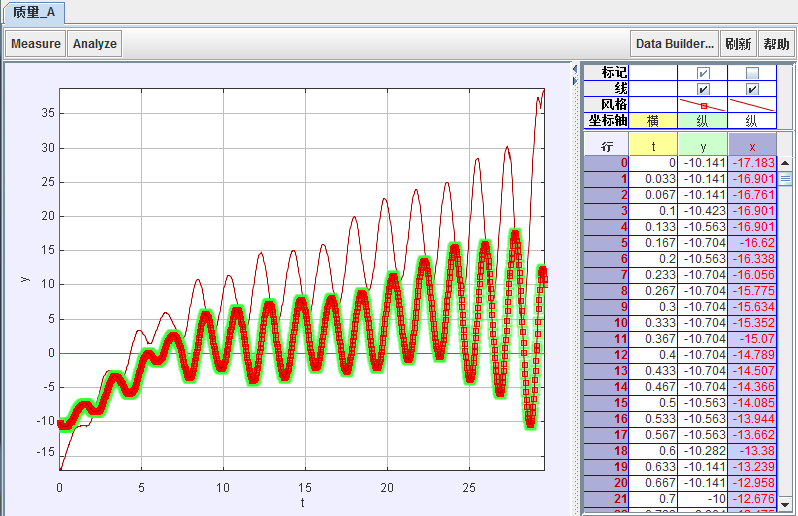798x516 pixels.
Task: Open 帮助 help
Action: [x=776, y=44]
